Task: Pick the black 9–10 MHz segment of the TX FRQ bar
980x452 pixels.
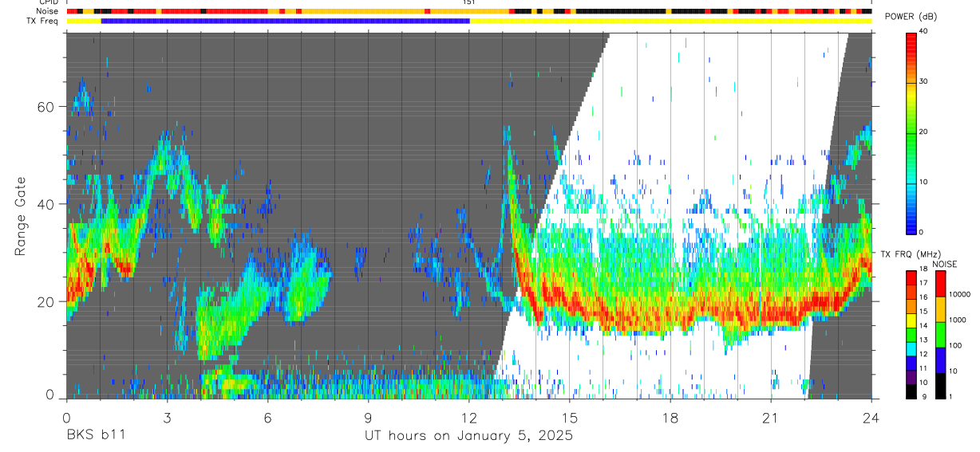Action: [x=912, y=391]
